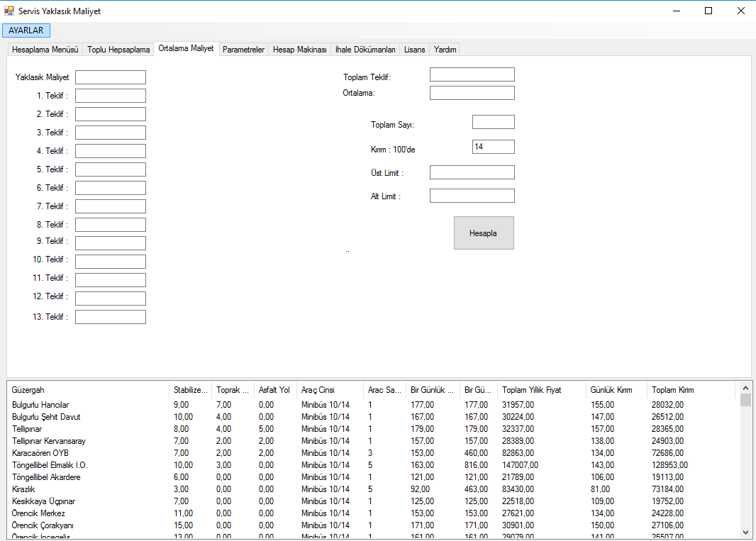The width and height of the screenshot is (756, 541).
Task: Select the 7. Teklif input field
Action: (x=111, y=206)
